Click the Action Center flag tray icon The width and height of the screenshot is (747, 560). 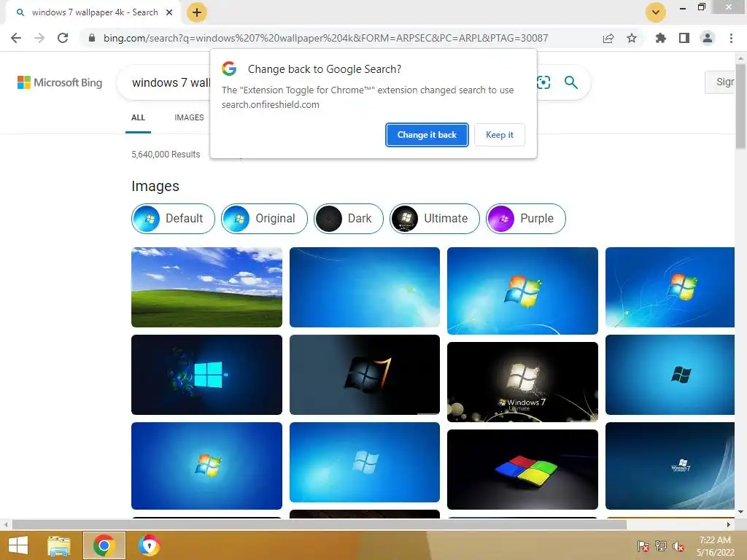(x=643, y=546)
